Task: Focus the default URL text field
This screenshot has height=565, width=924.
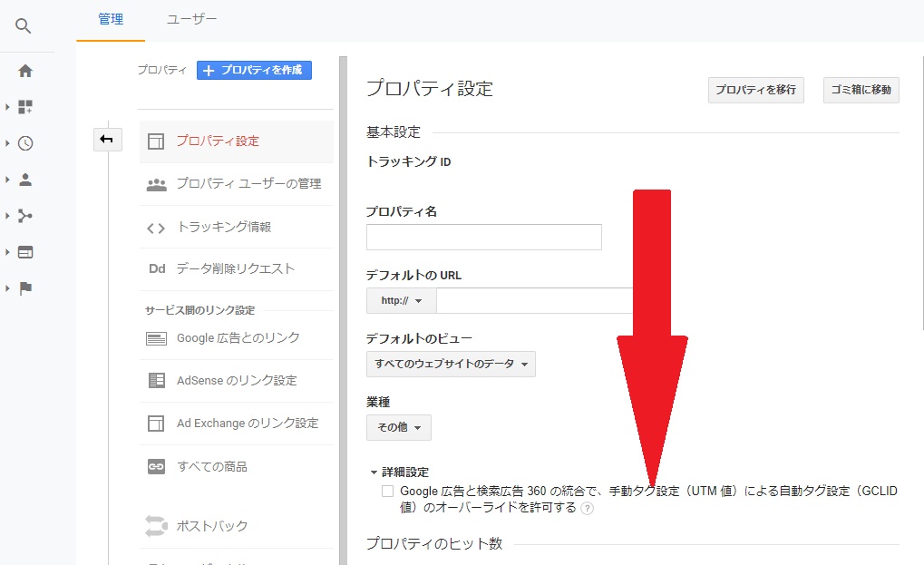Action: pyautogui.click(x=534, y=300)
